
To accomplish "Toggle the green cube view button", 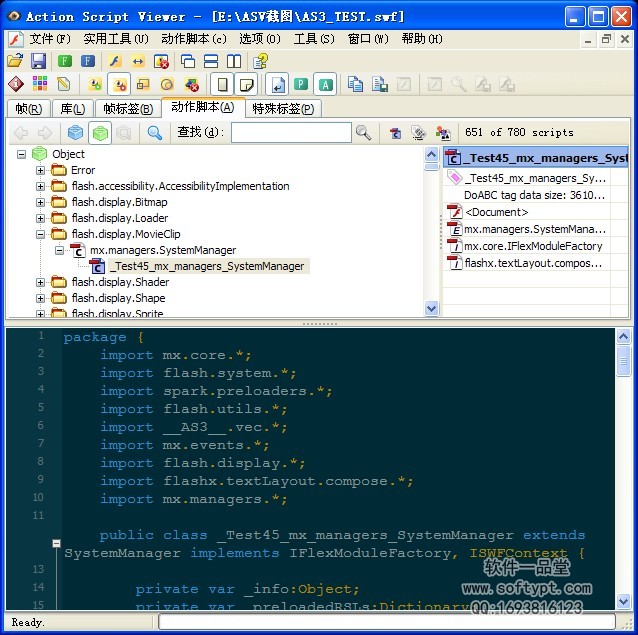I will click(100, 133).
